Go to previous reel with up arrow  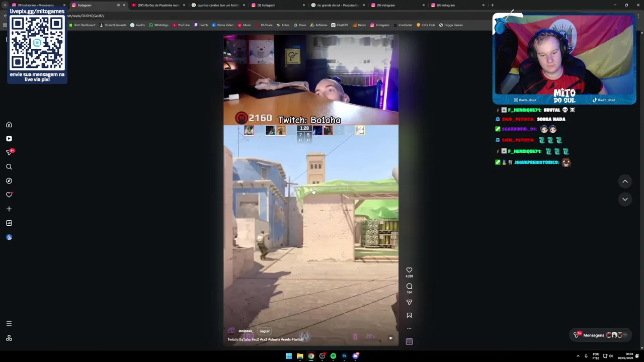click(x=625, y=182)
